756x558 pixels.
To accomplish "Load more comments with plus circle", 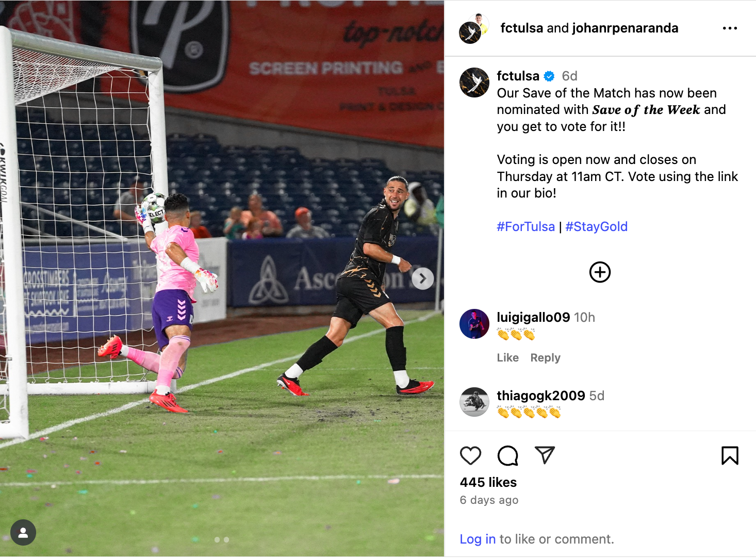I will tap(600, 272).
